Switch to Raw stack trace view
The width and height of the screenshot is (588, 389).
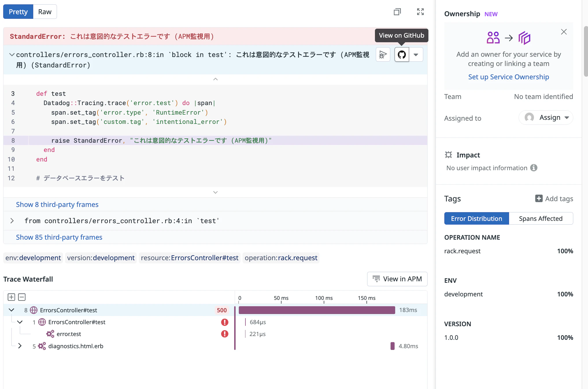[45, 12]
